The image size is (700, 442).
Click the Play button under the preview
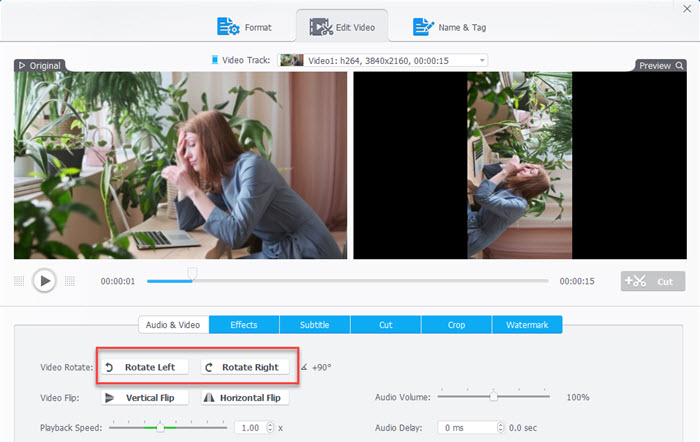coord(44,281)
